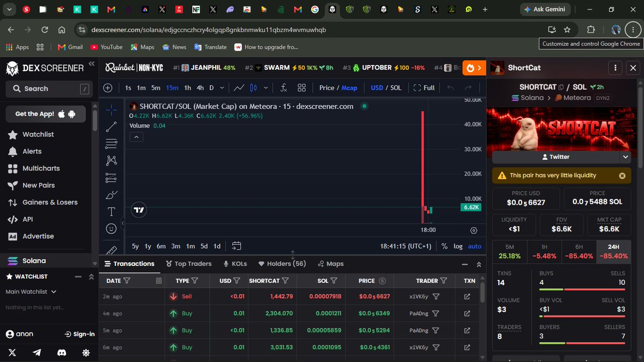Toggle log scale on chart
Viewport: 644px width, 362px height.
click(x=458, y=246)
